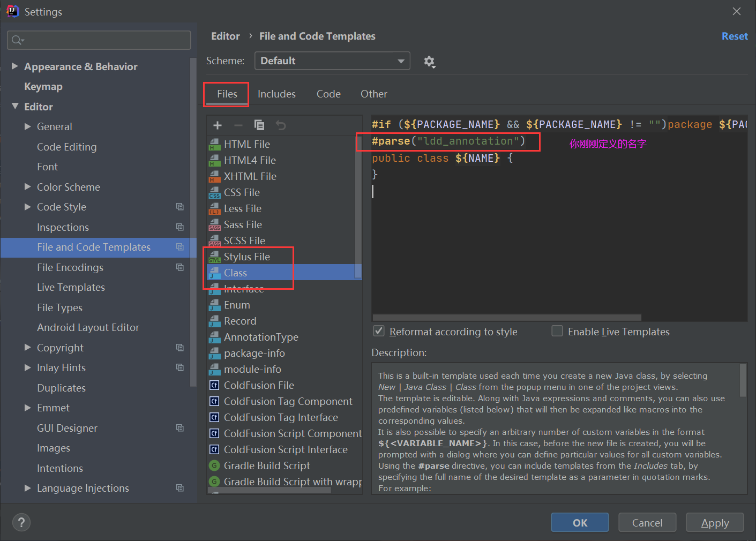Click the search magnifier in settings search
Image resolution: width=756 pixels, height=541 pixels.
pyautogui.click(x=16, y=40)
